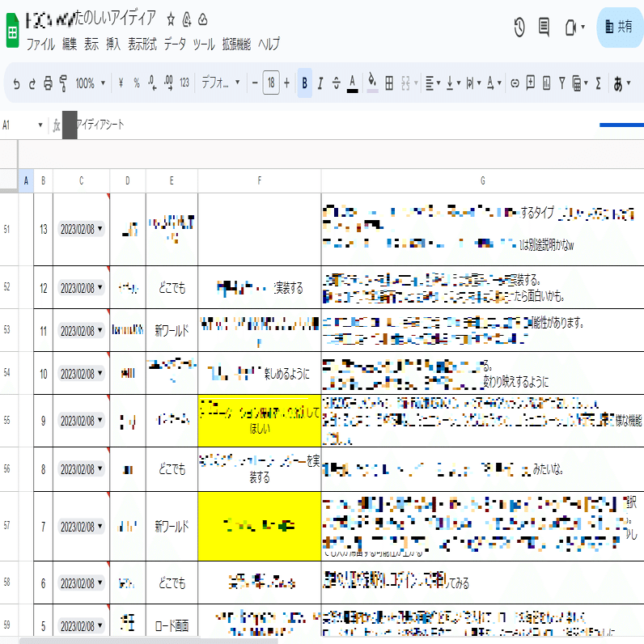Open the input tools あ menu
644x644 pixels.
click(622, 84)
